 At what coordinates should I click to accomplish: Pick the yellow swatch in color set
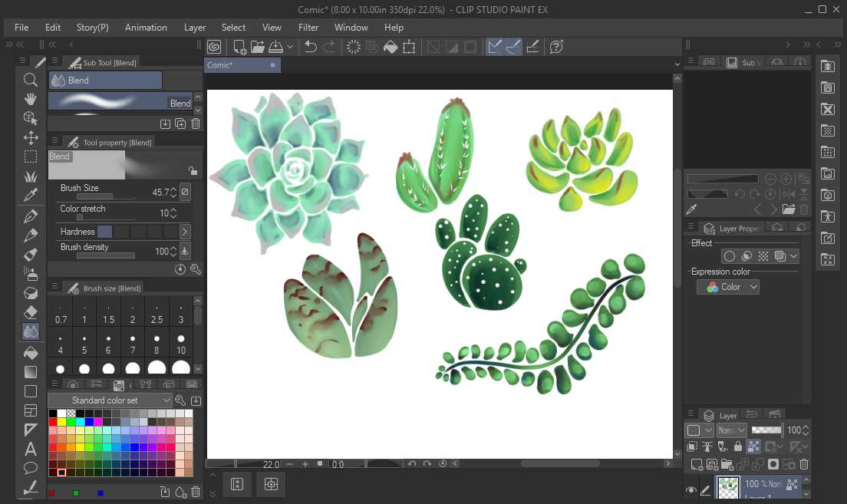62,423
